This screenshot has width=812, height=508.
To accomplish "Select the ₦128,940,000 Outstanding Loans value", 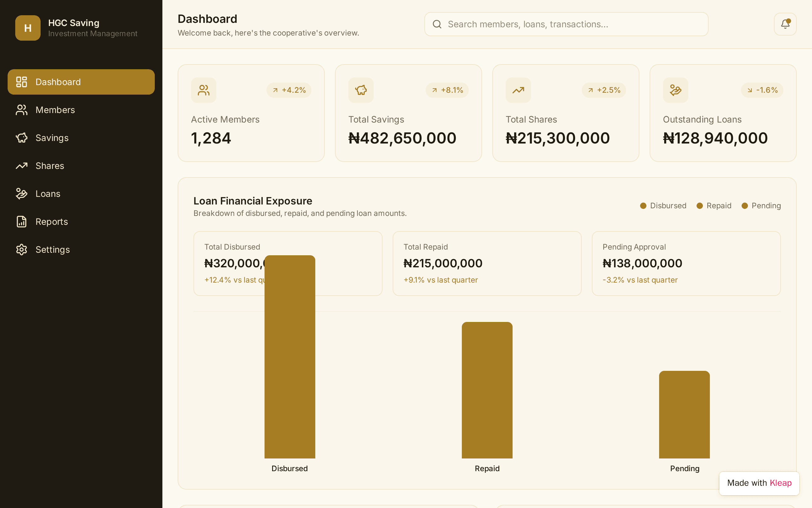I will pos(715,138).
